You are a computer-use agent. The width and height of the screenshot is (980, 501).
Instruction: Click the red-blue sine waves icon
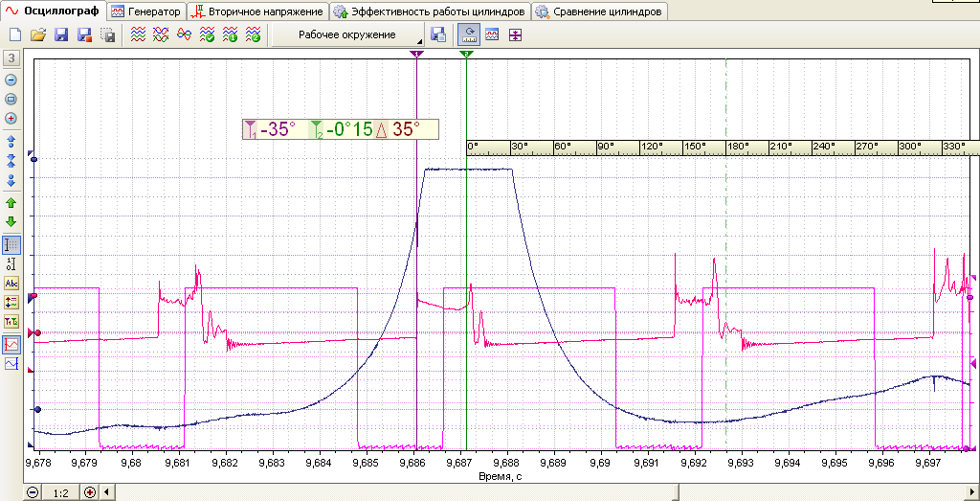(x=184, y=35)
